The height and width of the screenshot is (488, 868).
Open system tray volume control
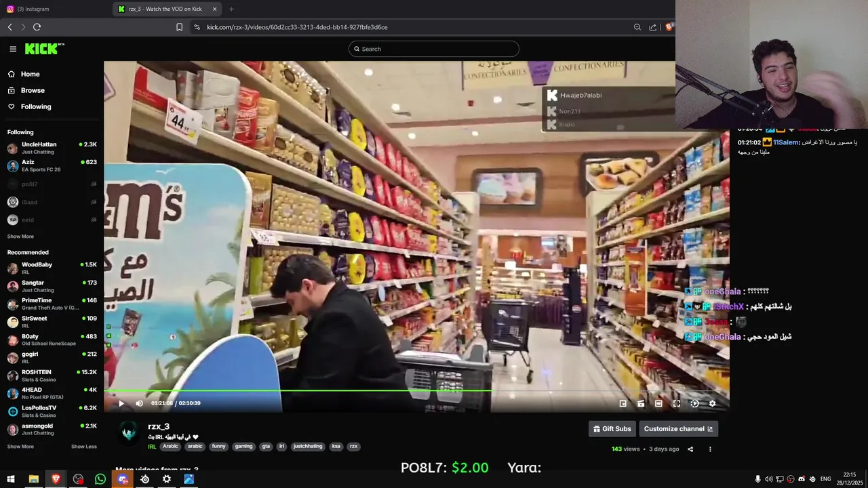pos(768,479)
